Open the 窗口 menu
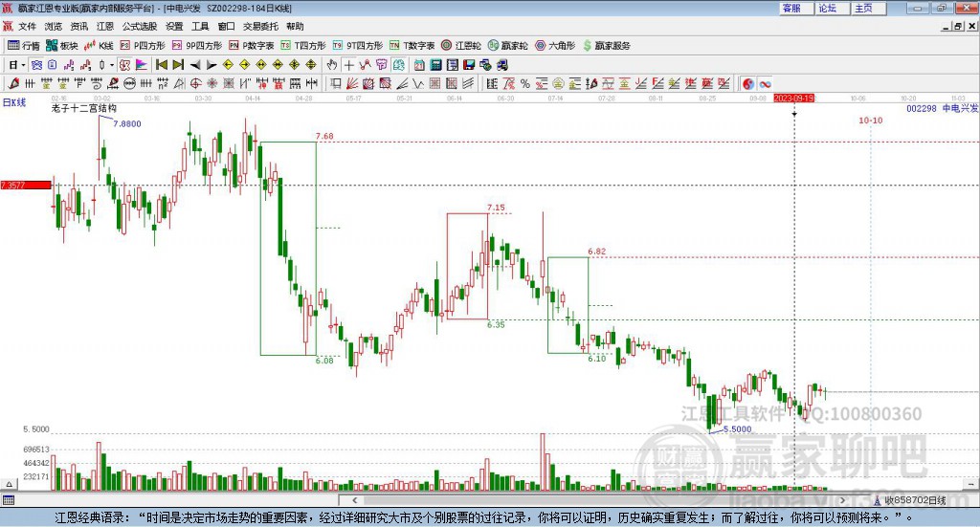Image resolution: width=980 pixels, height=527 pixels. [x=226, y=26]
